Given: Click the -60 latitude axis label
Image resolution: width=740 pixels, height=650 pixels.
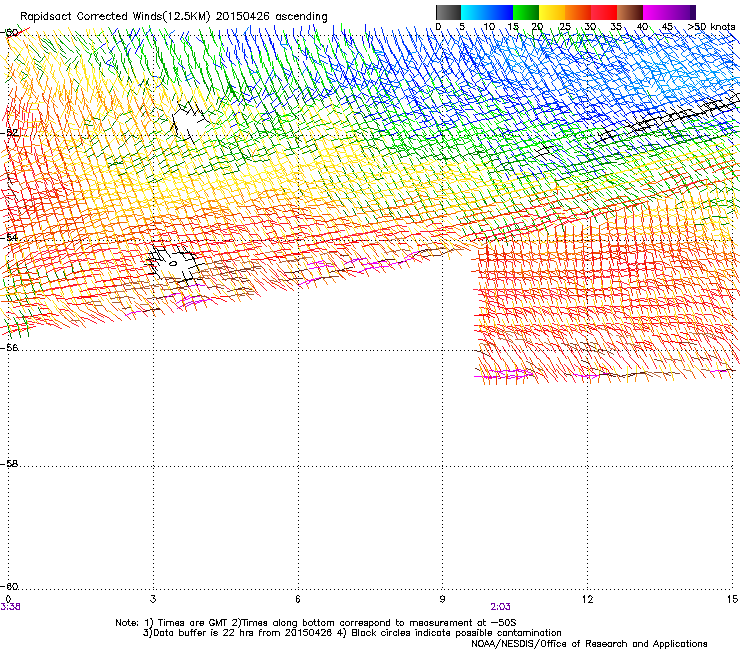Looking at the screenshot, I should click(x=9, y=586).
